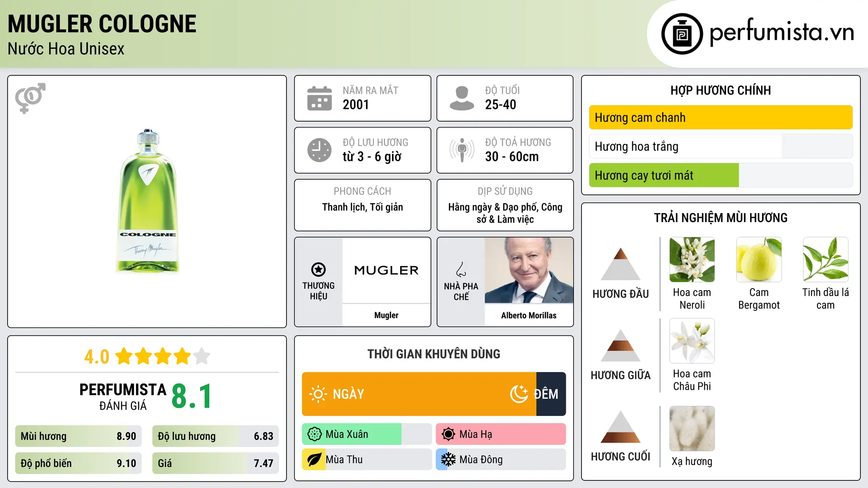Select the Hương hoa trắng accord bar
The width and height of the screenshot is (868, 488).
click(721, 146)
